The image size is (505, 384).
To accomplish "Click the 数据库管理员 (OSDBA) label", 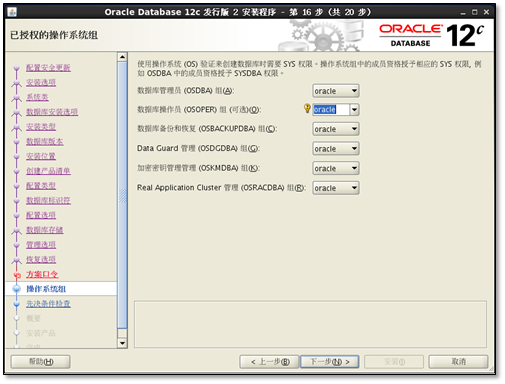I will click(186, 91).
